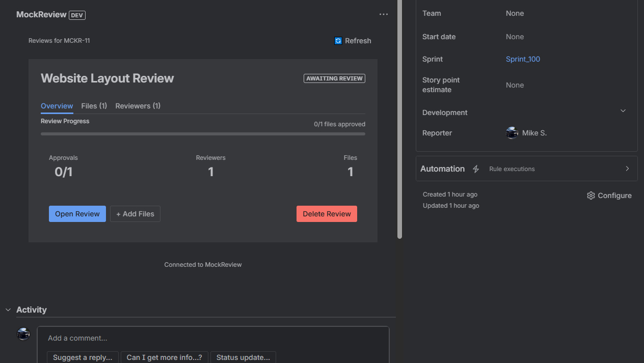Collapse the Activity section
Viewport: 644px width, 363px height.
click(x=8, y=309)
